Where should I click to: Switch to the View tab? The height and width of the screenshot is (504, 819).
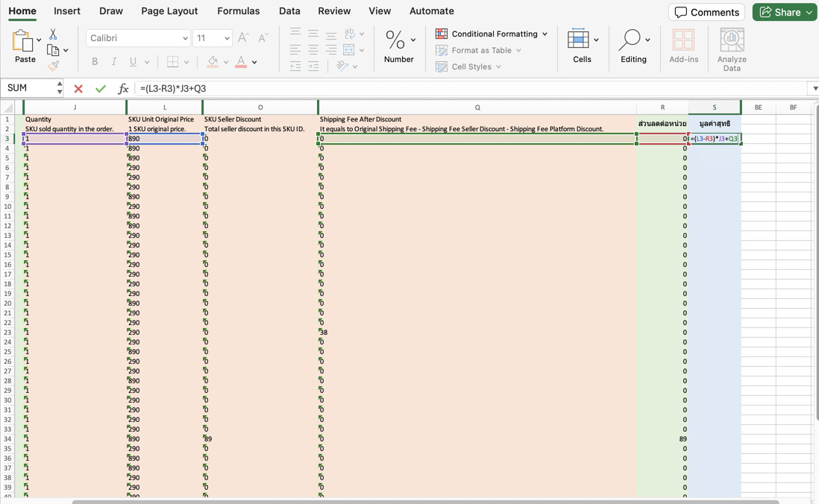coord(380,11)
